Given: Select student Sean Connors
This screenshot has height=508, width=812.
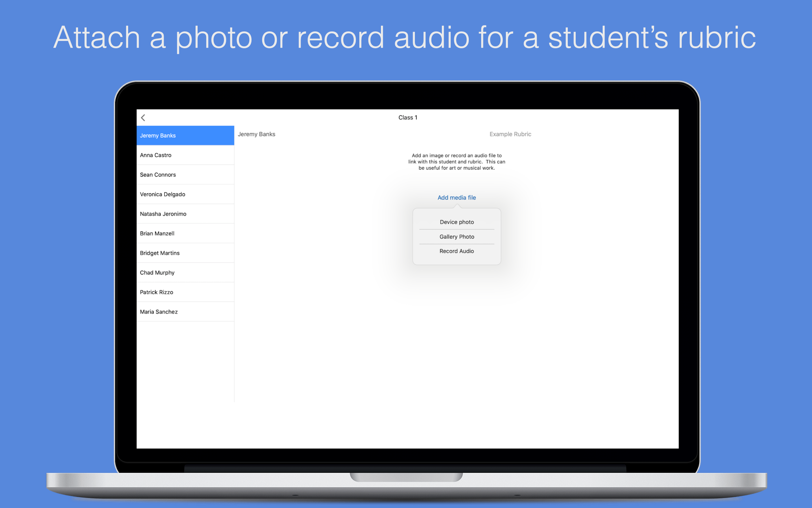Looking at the screenshot, I should coord(185,175).
